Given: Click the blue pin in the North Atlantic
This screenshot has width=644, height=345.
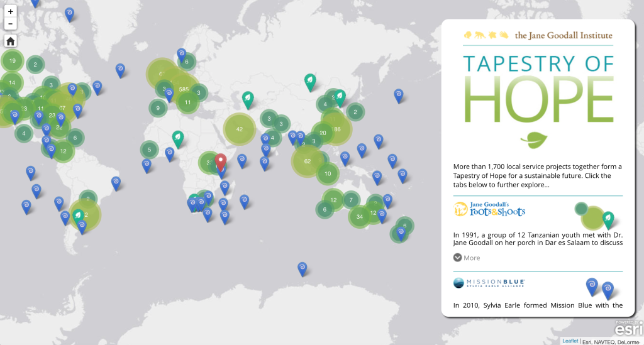Looking at the screenshot, I should [x=120, y=70].
